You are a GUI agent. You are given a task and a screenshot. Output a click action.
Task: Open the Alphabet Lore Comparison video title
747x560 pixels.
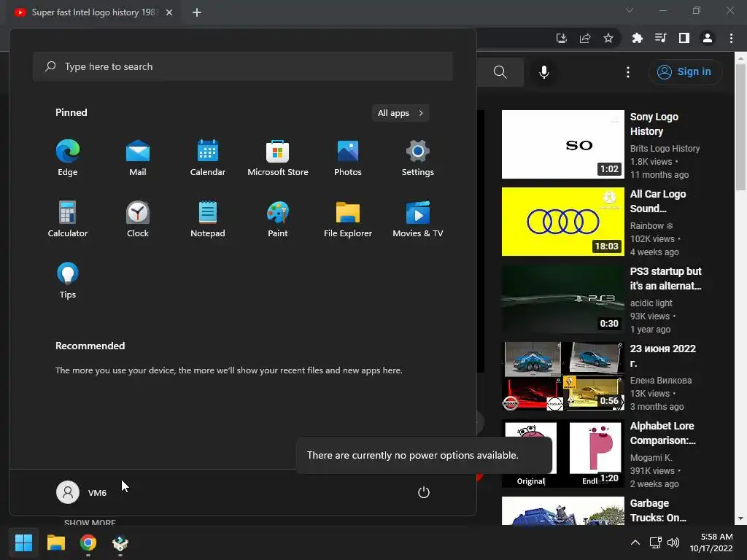click(662, 433)
